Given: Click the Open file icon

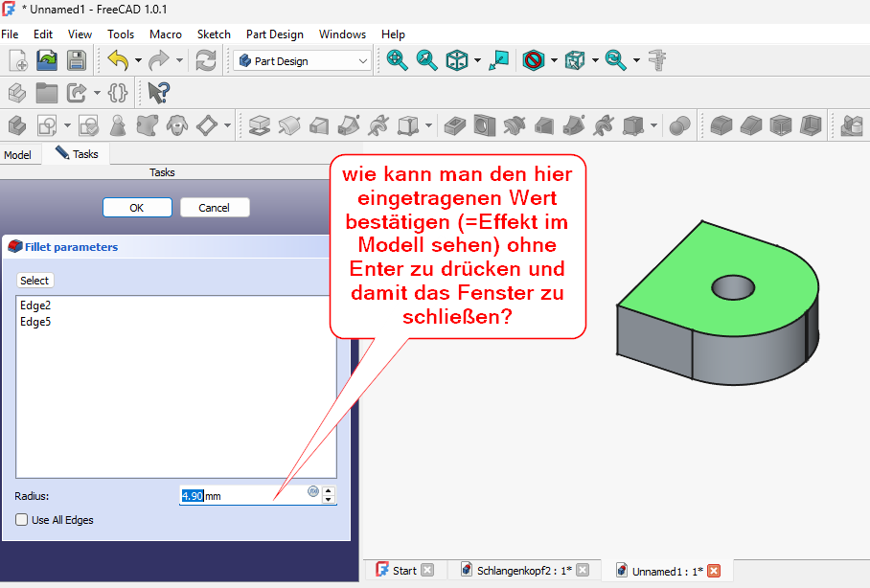Looking at the screenshot, I should [x=47, y=60].
